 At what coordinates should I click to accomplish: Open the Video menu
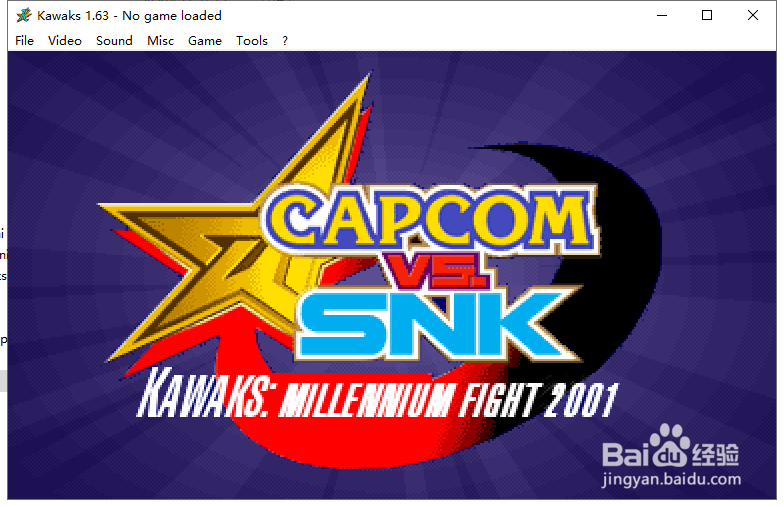click(64, 40)
